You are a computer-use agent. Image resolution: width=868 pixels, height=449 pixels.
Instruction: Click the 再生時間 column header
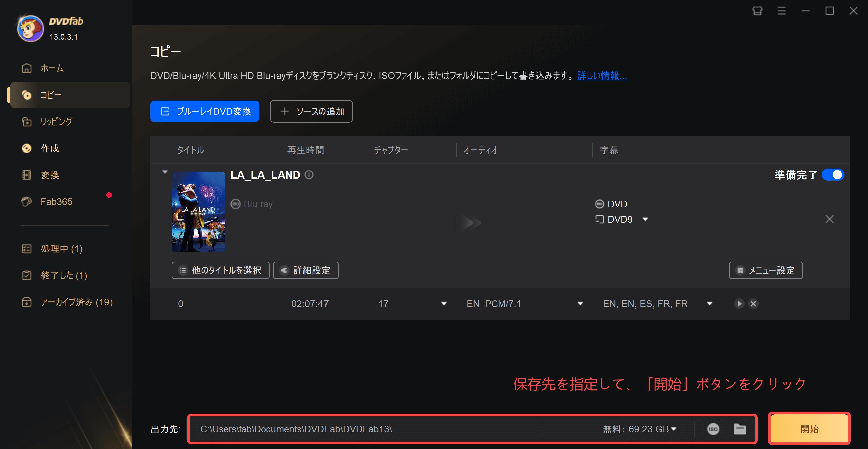point(305,150)
